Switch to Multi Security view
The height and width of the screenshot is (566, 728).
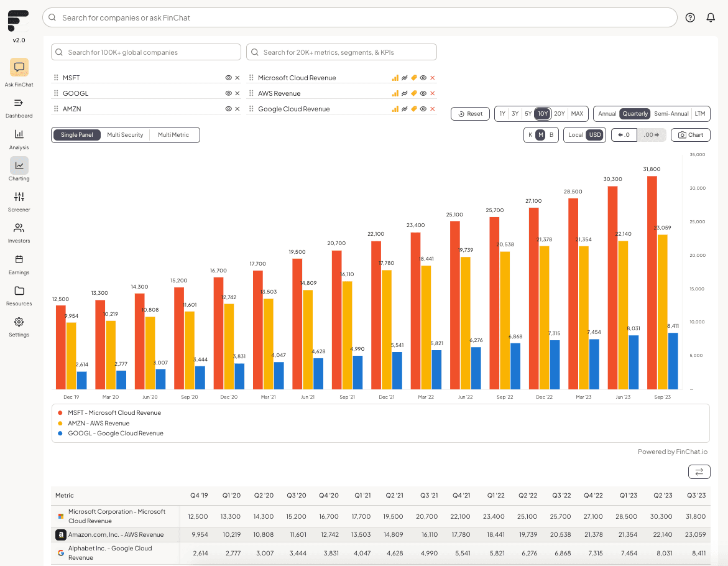[x=126, y=135]
